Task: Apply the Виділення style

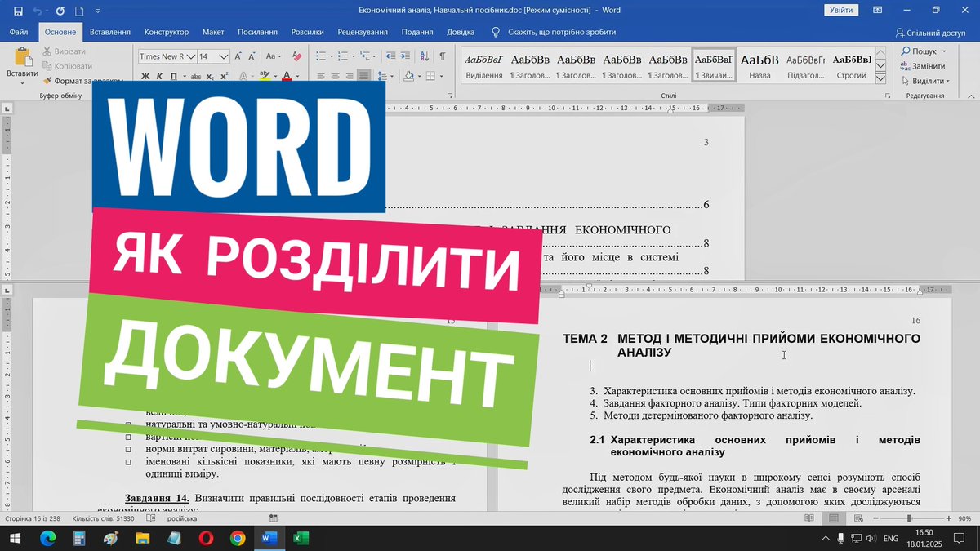Action: (484, 65)
